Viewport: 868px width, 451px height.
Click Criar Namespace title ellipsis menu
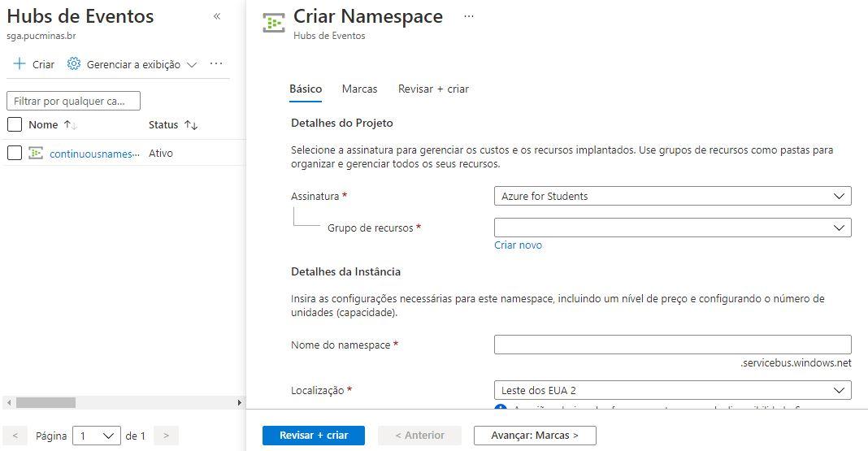pyautogui.click(x=467, y=16)
